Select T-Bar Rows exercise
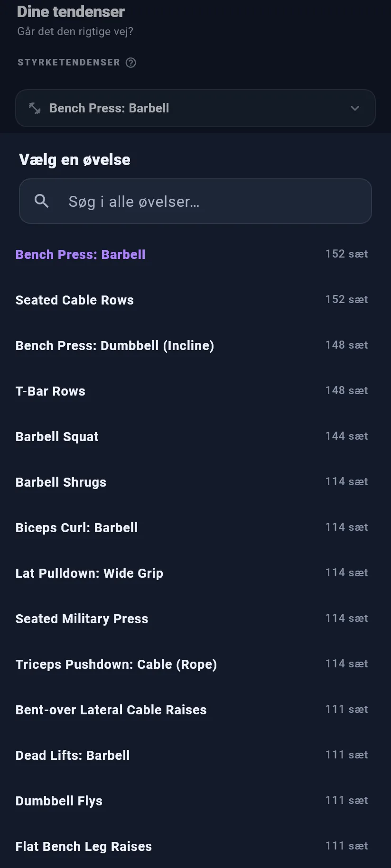This screenshot has height=868, width=391. [x=195, y=391]
